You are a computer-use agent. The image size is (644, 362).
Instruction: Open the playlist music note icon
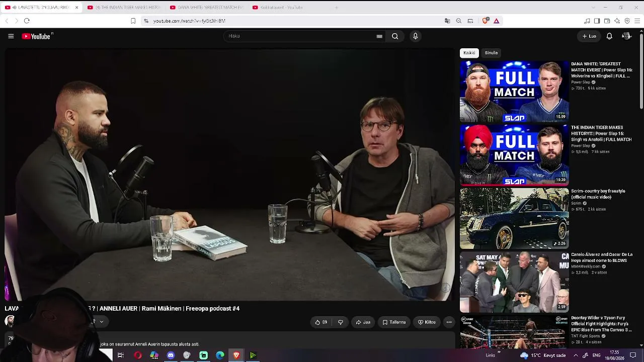click(x=587, y=21)
